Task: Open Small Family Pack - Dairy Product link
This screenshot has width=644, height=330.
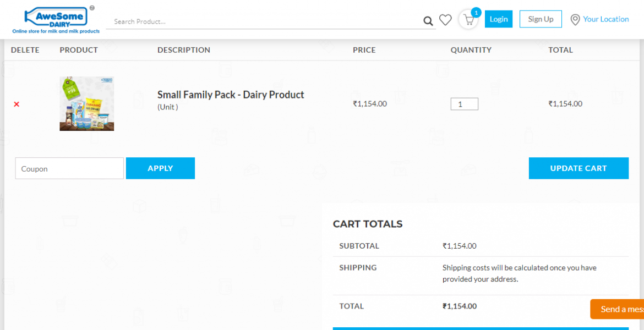Action: click(x=231, y=95)
